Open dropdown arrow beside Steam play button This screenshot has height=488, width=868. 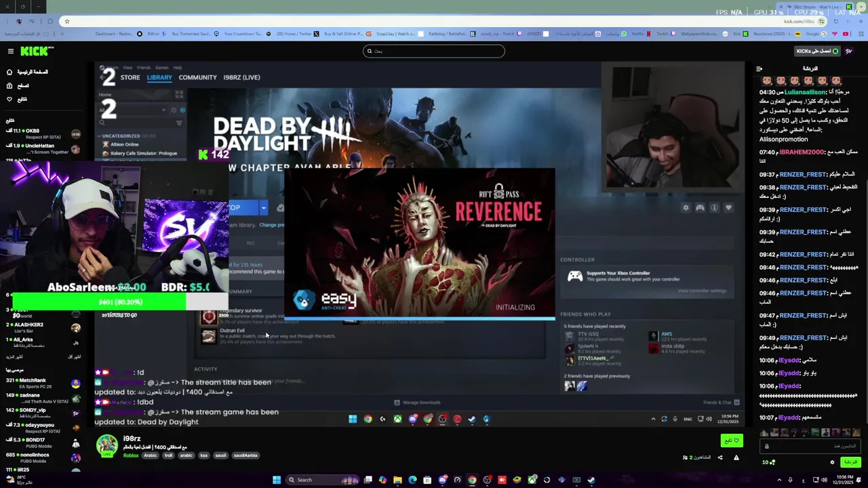pos(263,208)
